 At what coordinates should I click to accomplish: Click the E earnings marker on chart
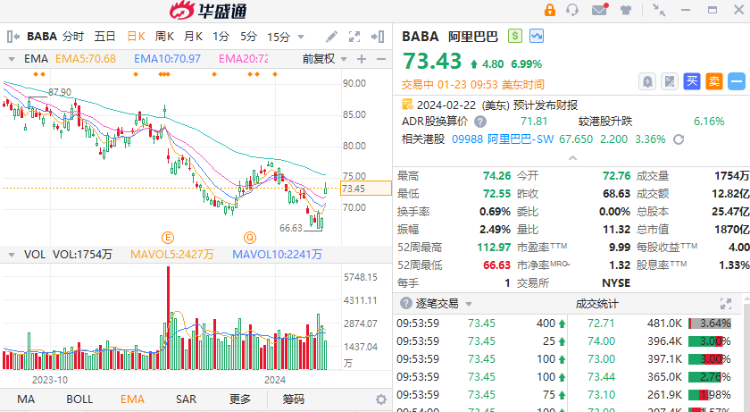click(x=167, y=237)
